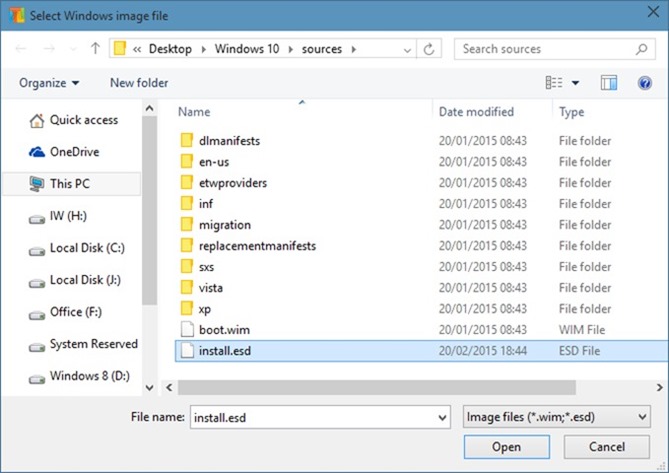Open the Organize dropdown menu
The height and width of the screenshot is (473, 669).
[x=49, y=83]
